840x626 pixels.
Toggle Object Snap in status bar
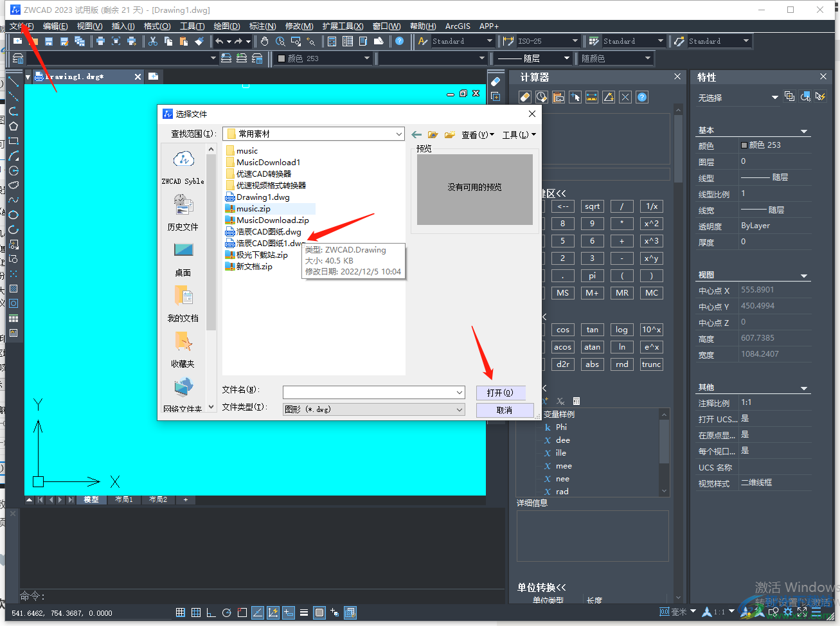point(242,613)
